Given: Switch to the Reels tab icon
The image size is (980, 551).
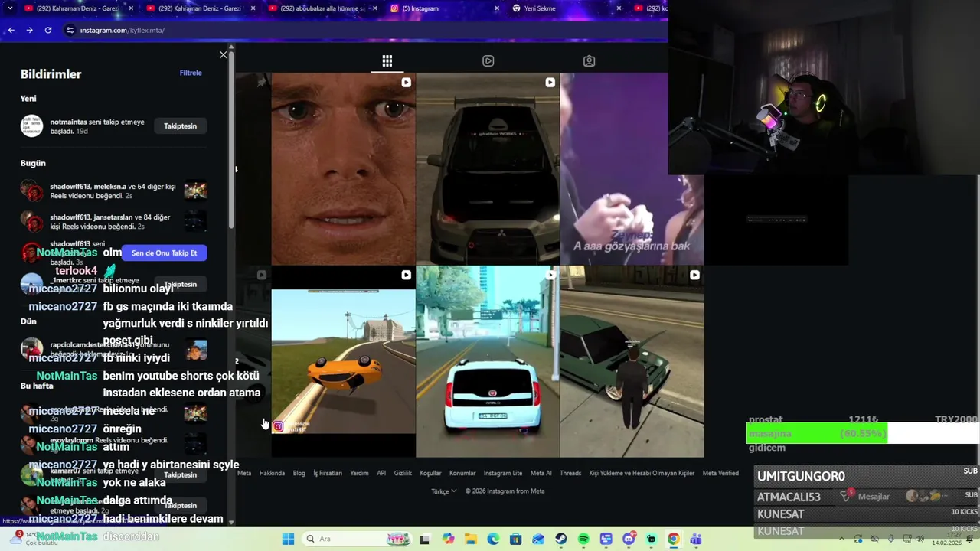Looking at the screenshot, I should click(x=488, y=60).
